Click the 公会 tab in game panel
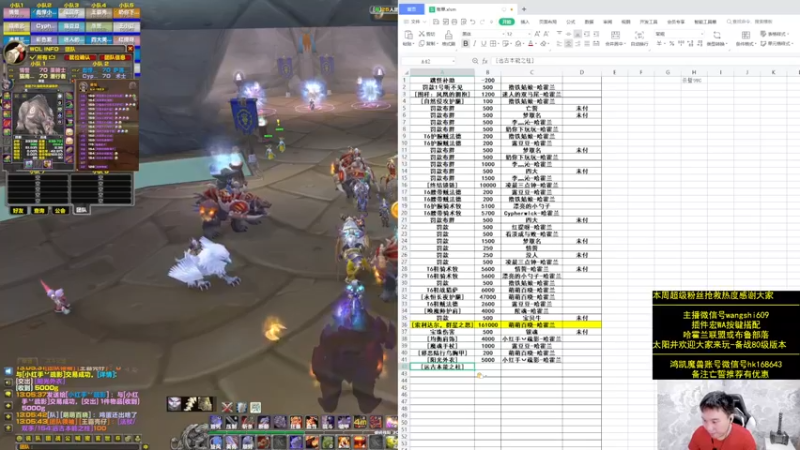The image size is (800, 450). click(60, 210)
